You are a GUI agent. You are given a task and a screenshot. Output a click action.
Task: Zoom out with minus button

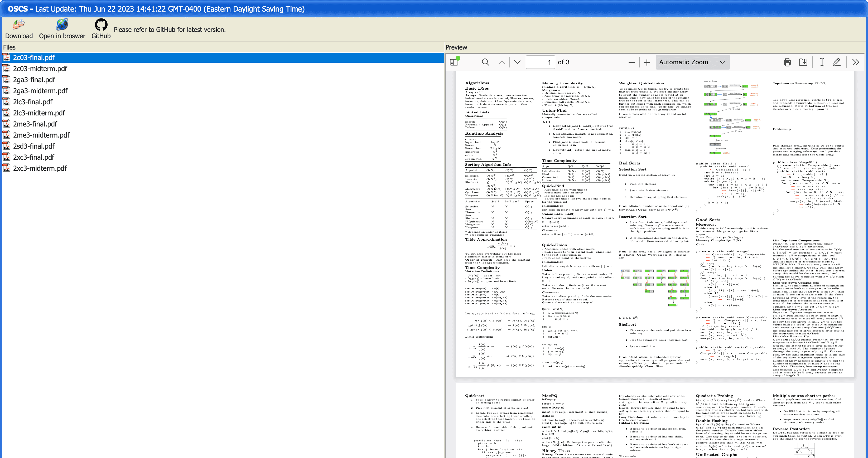pyautogui.click(x=631, y=62)
